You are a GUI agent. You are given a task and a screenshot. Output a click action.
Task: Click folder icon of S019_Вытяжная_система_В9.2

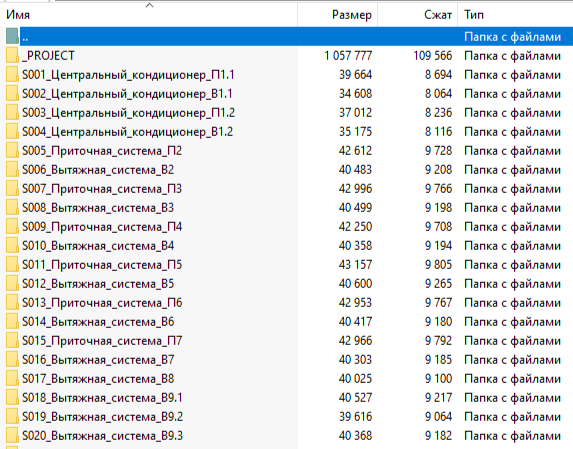(12, 416)
